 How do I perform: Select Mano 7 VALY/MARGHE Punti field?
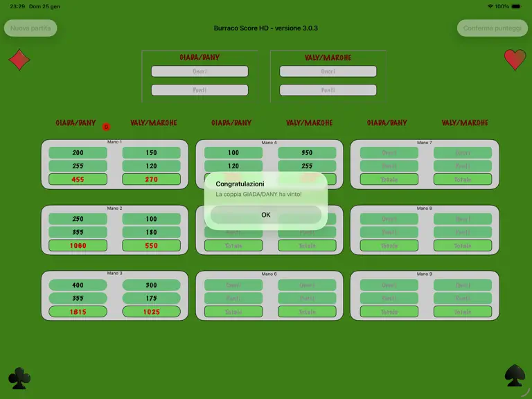tap(463, 166)
